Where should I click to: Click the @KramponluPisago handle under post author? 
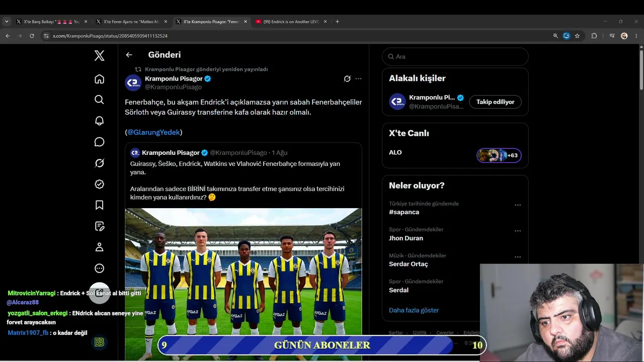173,87
